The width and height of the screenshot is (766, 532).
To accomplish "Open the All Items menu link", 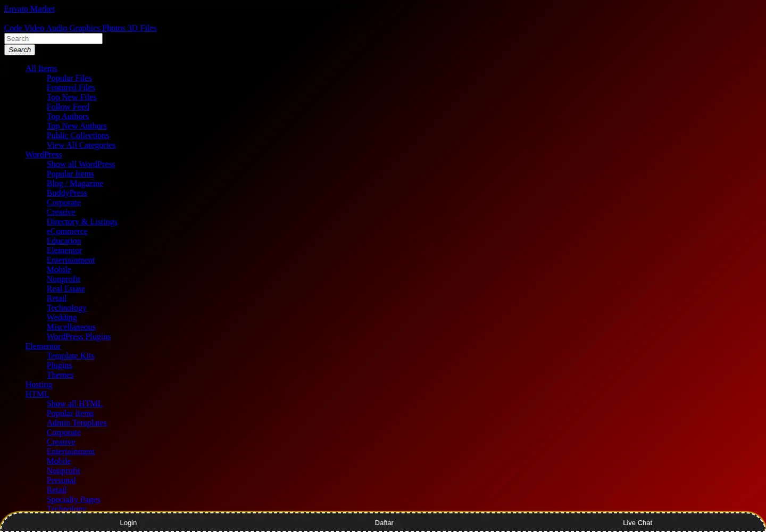I will point(41,69).
